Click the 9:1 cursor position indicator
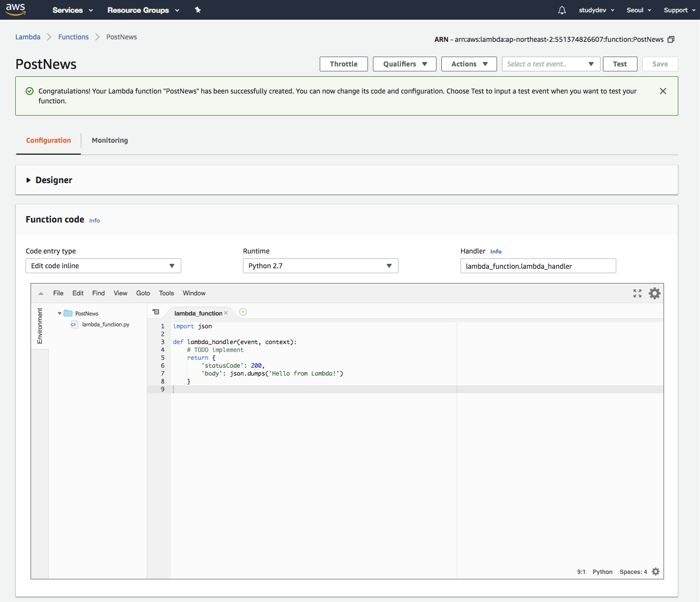Image resolution: width=700 pixels, height=602 pixels. (x=581, y=572)
